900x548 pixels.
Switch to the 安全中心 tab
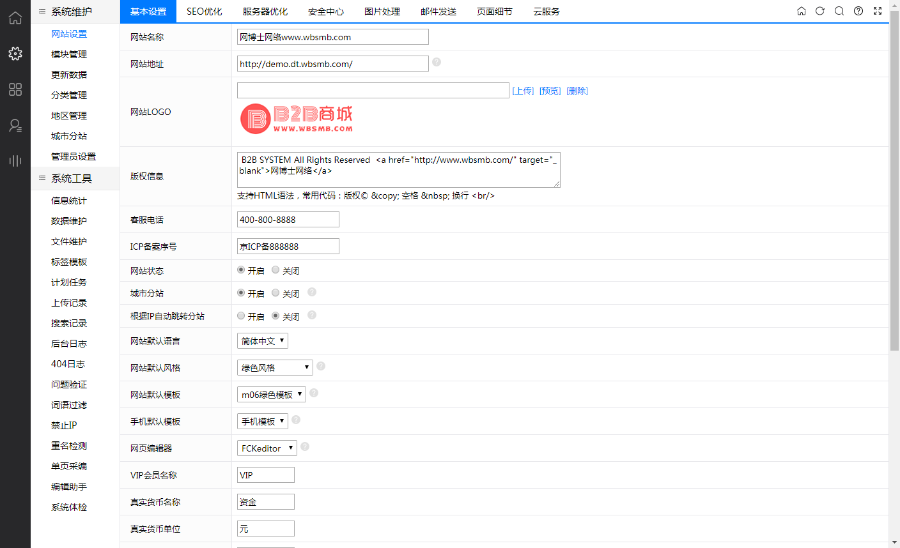pos(326,11)
